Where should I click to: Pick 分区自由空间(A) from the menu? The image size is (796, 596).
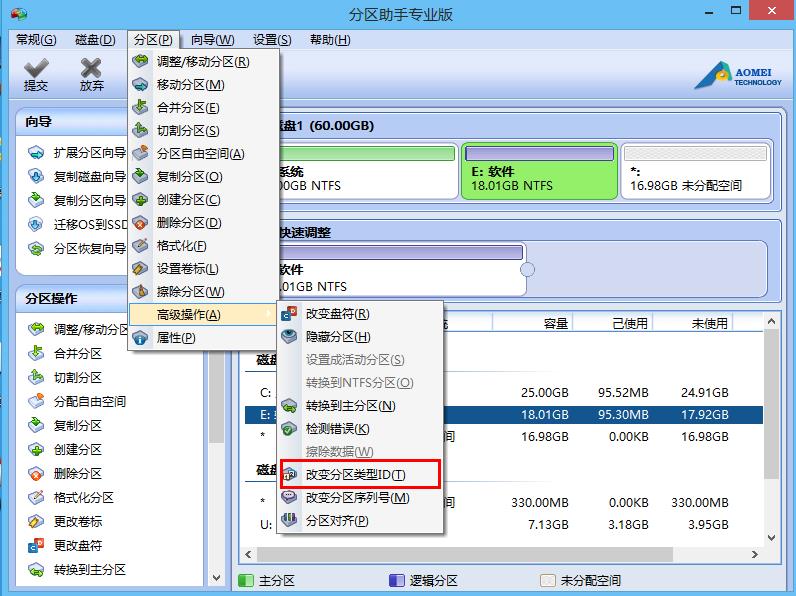[x=203, y=153]
